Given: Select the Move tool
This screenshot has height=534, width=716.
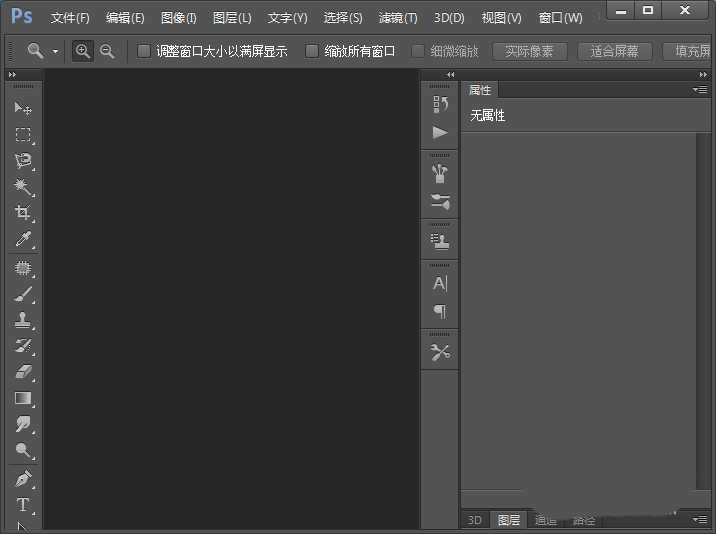Looking at the screenshot, I should click(23, 108).
